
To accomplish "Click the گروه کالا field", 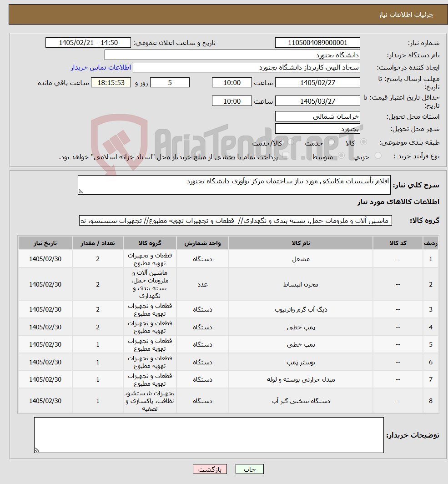I will (x=236, y=221).
